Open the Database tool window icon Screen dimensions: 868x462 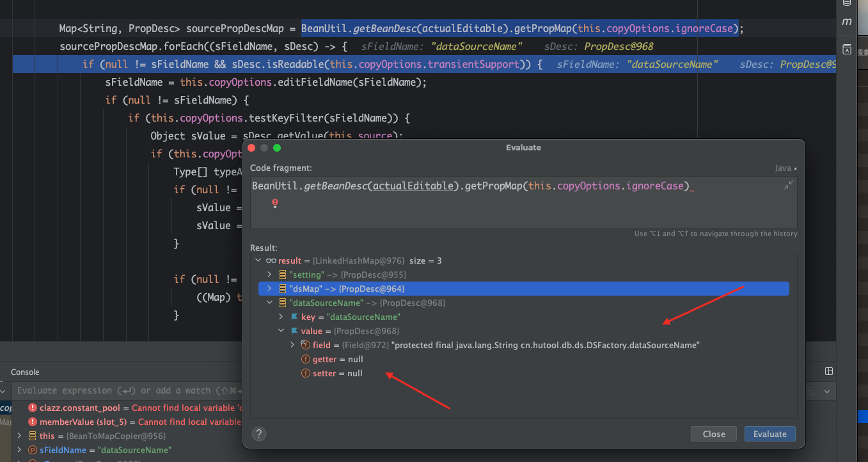(847, 3)
